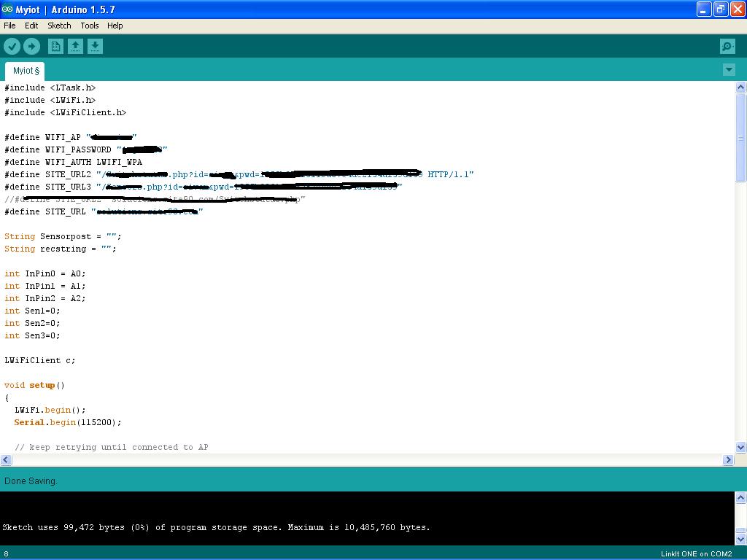This screenshot has height=560, width=747.
Task: Expand the tab options dropdown arrow
Action: pyautogui.click(x=729, y=70)
